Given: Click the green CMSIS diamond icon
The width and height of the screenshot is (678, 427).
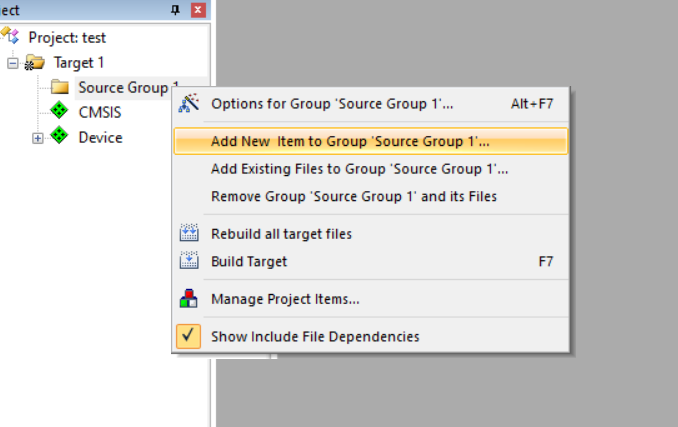Looking at the screenshot, I should 59,111.
